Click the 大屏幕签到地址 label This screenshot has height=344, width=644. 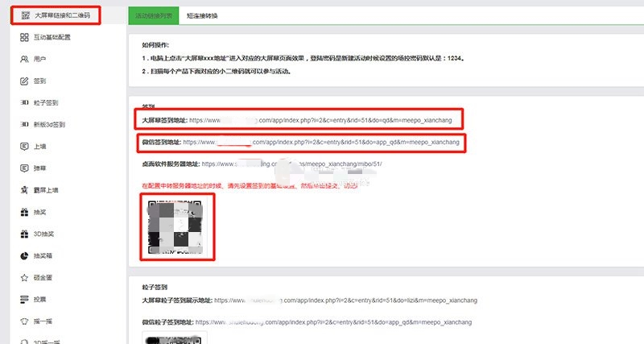[x=165, y=120]
